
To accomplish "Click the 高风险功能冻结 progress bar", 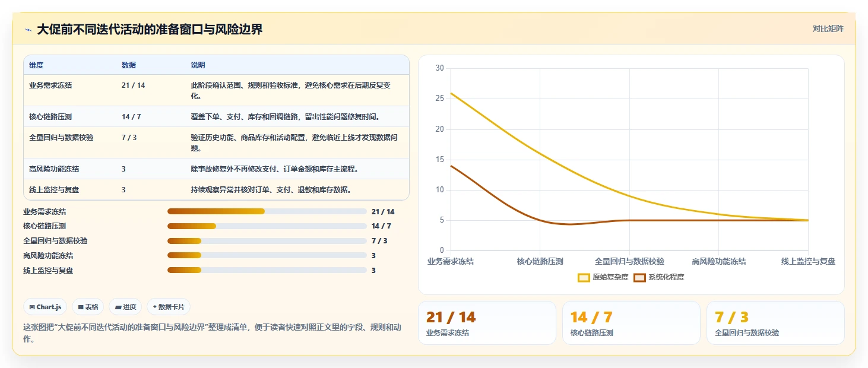I will pyautogui.click(x=267, y=255).
